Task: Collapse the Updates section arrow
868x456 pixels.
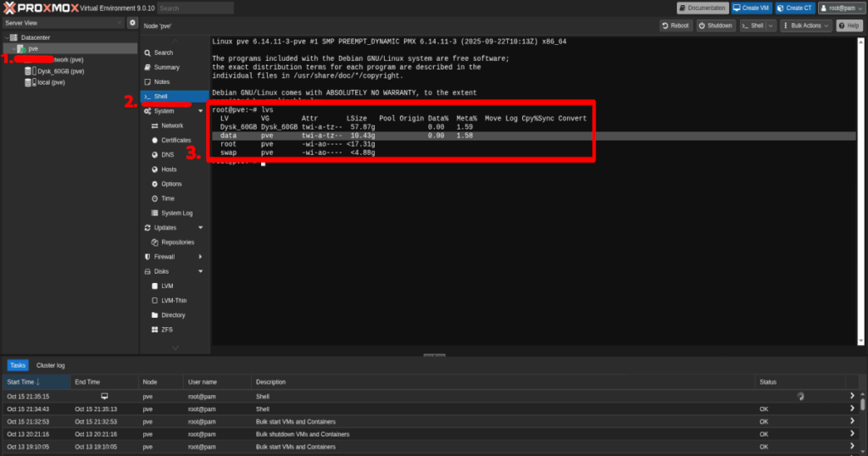Action: (x=201, y=227)
